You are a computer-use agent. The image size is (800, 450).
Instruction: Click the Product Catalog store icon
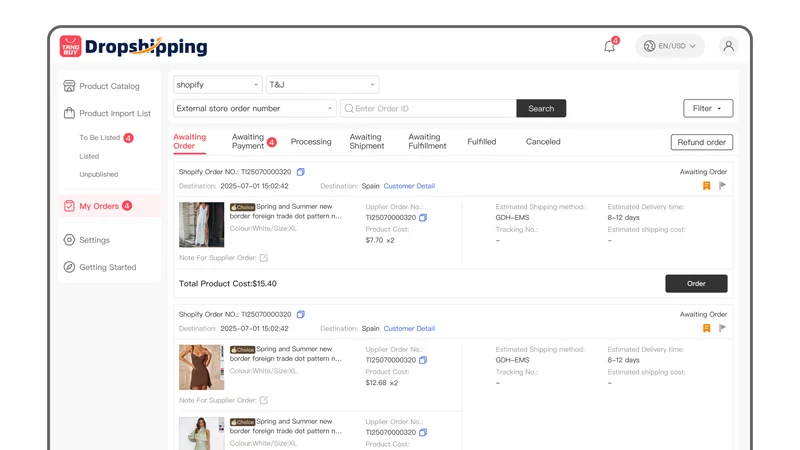[69, 86]
